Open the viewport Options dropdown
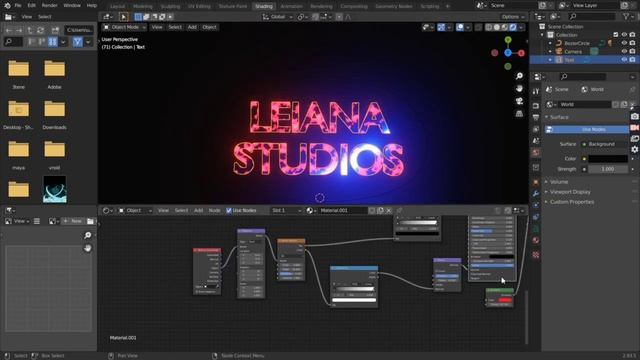Image resolution: width=640 pixels, height=360 pixels. (x=513, y=17)
